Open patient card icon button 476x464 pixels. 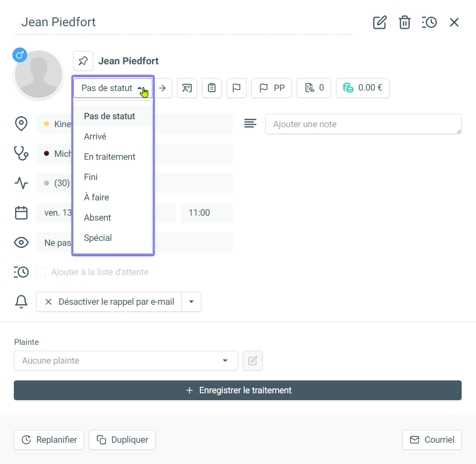coord(187,88)
